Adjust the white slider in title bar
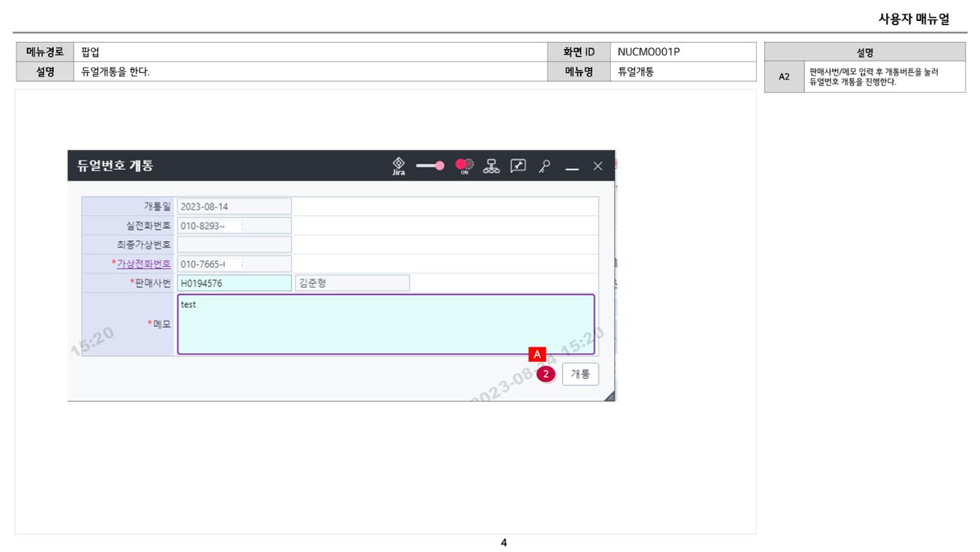980x552 pixels. [x=430, y=166]
